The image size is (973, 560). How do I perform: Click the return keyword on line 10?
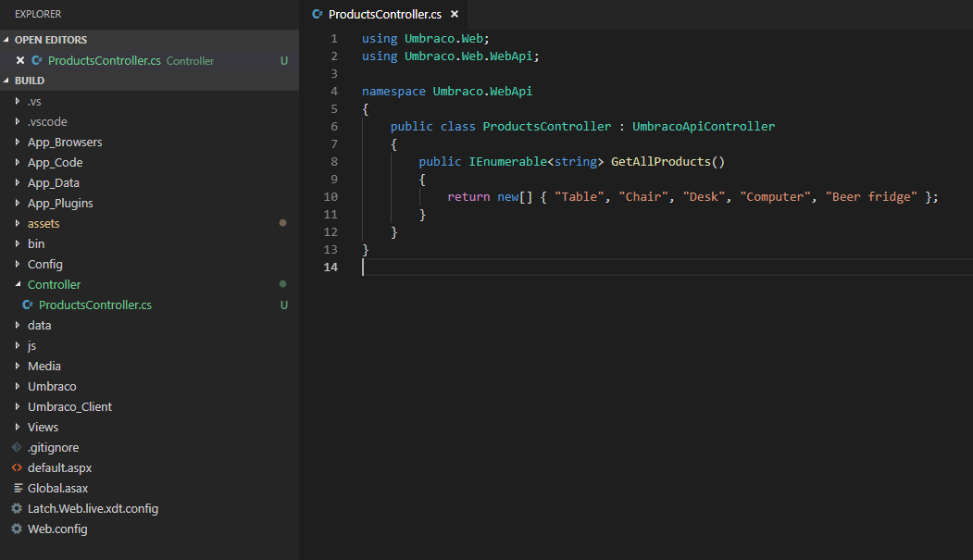pos(468,196)
